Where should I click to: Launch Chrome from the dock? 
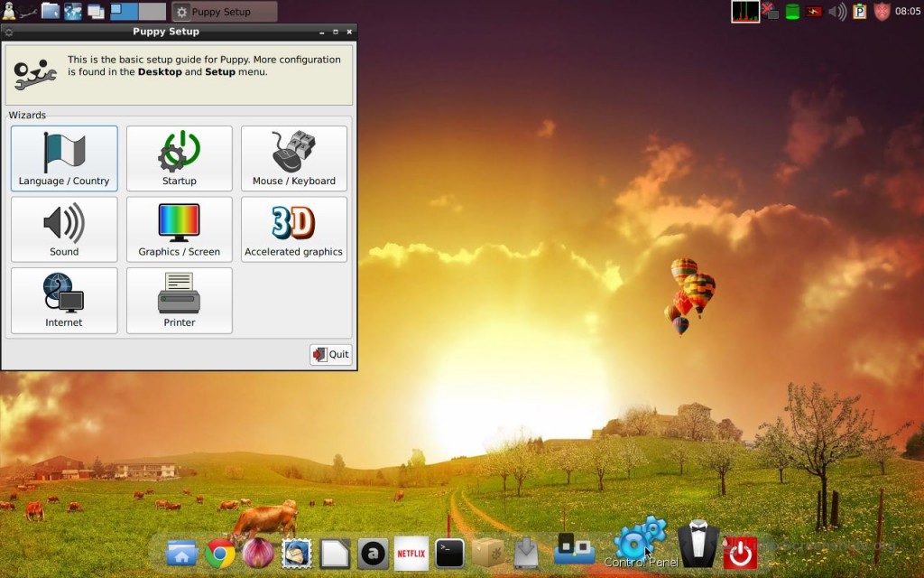pos(220,553)
